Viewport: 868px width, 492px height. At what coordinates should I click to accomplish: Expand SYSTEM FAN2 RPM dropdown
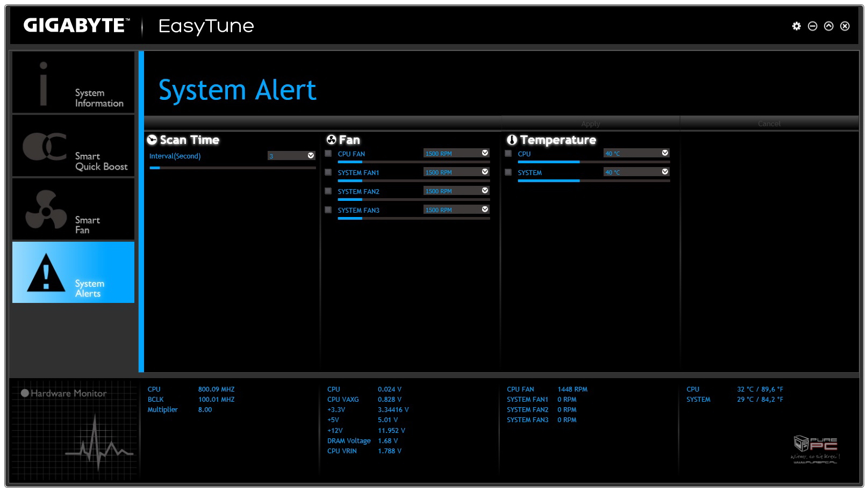coord(456,191)
